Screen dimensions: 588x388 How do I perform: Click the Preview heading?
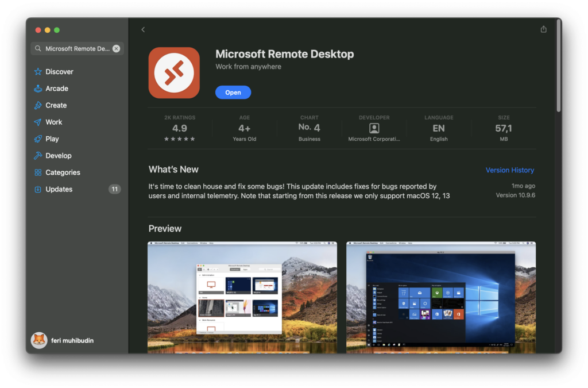coord(165,229)
